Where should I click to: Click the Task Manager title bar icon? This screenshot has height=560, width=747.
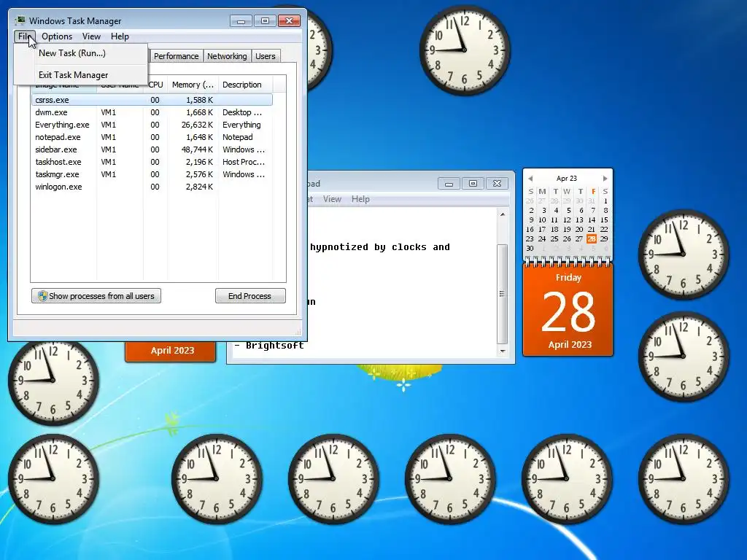coord(20,21)
